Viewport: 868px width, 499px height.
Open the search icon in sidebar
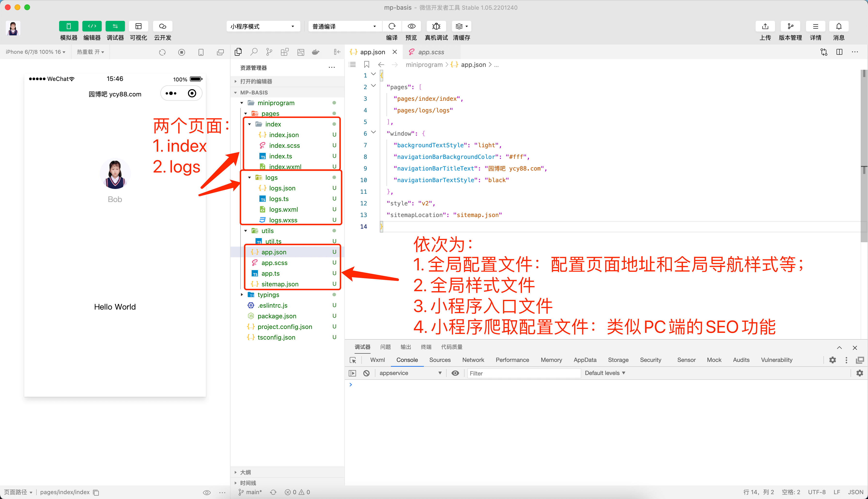(254, 52)
